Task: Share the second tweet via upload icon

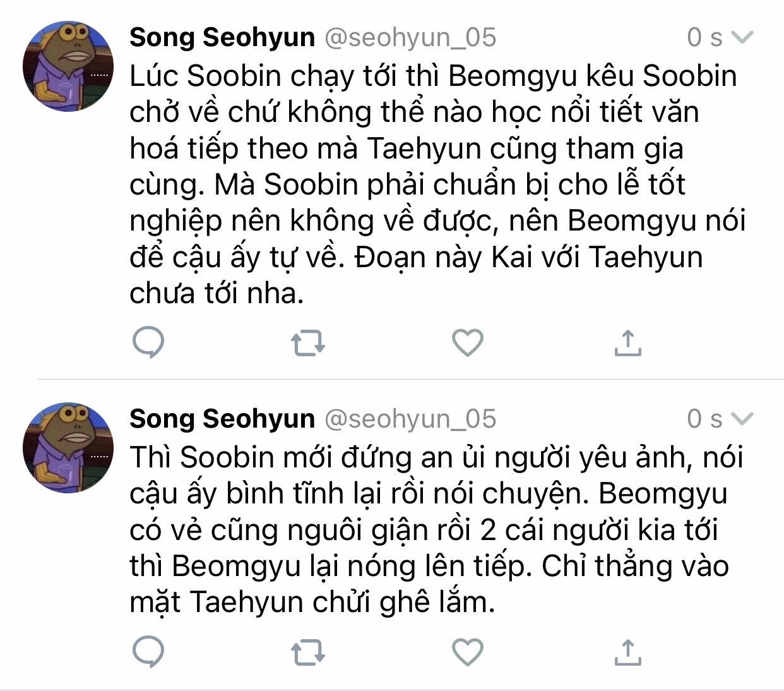Action: [x=627, y=652]
